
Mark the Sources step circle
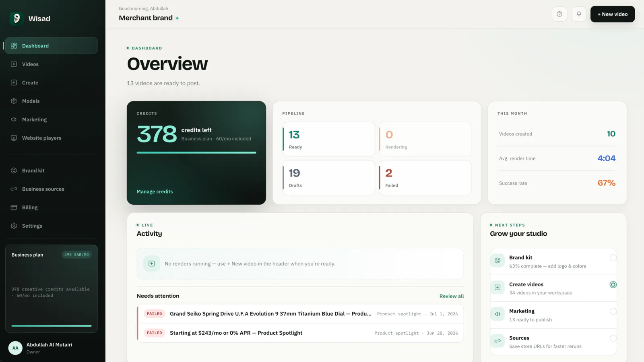(x=613, y=338)
